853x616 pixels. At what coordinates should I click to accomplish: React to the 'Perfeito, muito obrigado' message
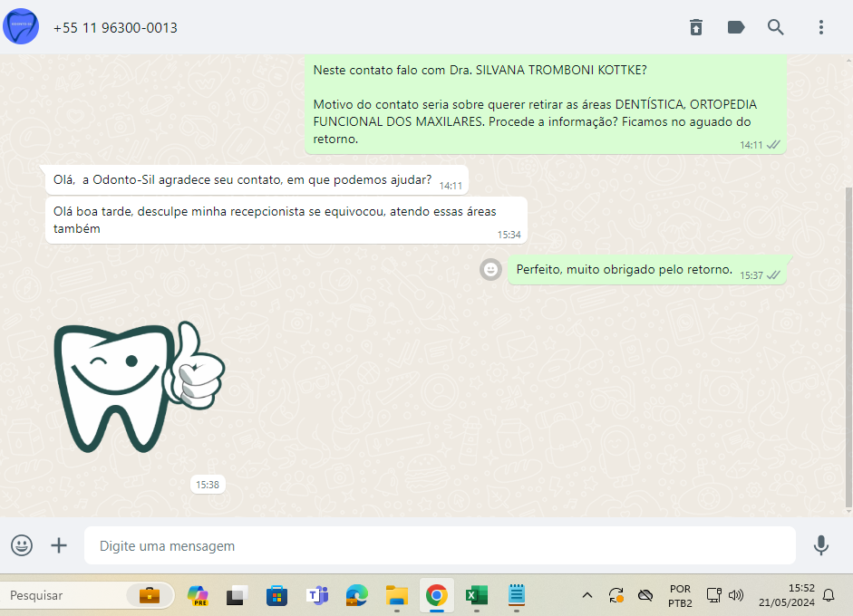click(490, 269)
